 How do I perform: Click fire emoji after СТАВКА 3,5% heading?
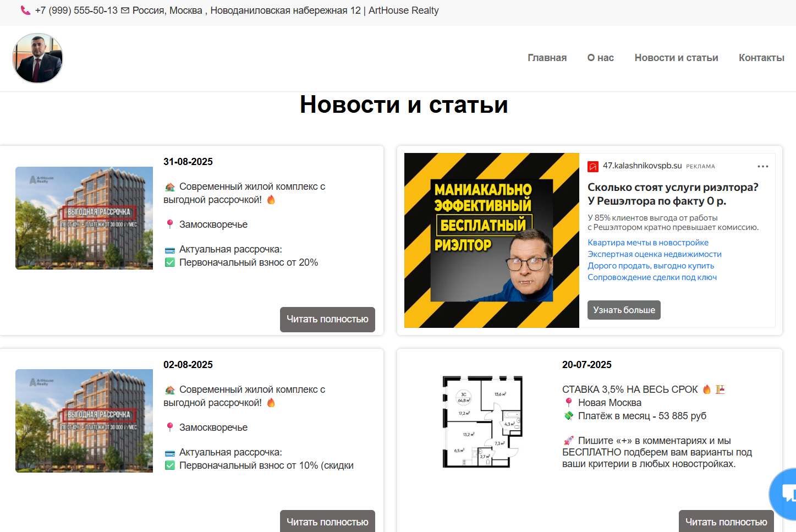pyautogui.click(x=707, y=390)
